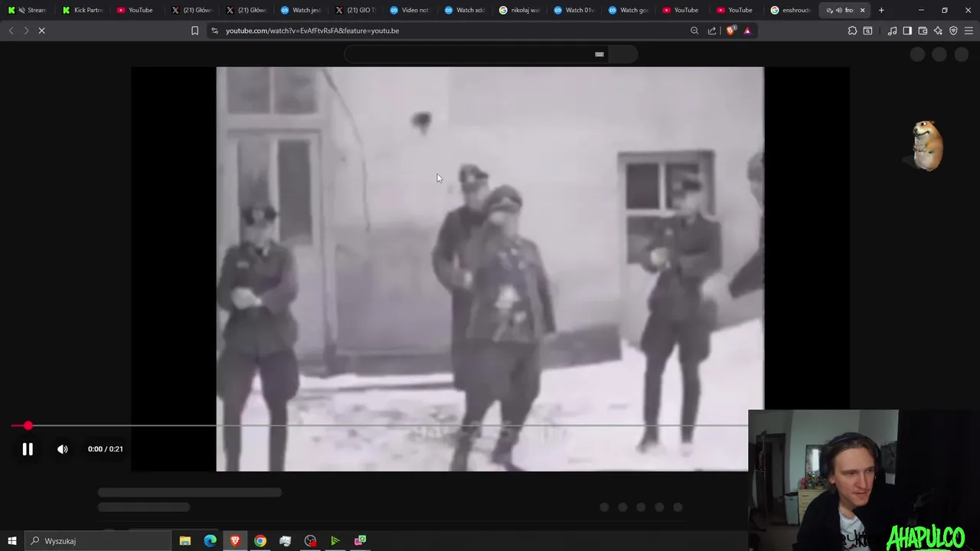Switch to the Stream tab
Image resolution: width=980 pixels, height=551 pixels.
click(x=28, y=10)
